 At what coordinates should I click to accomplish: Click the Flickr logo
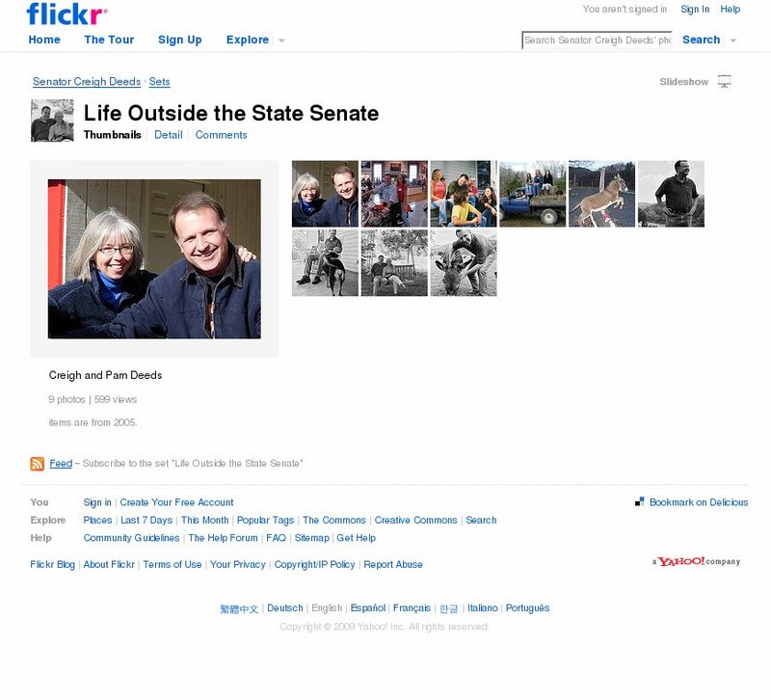66,13
